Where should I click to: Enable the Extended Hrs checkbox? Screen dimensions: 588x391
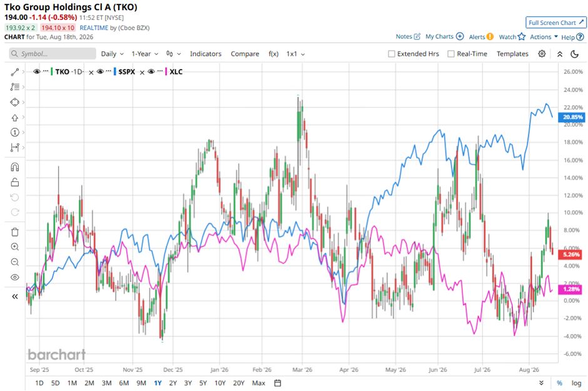(x=392, y=54)
